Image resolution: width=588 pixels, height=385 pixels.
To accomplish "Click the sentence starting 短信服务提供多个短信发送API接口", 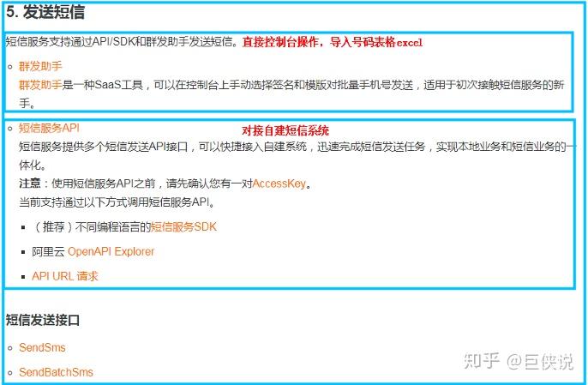I will [297, 156].
